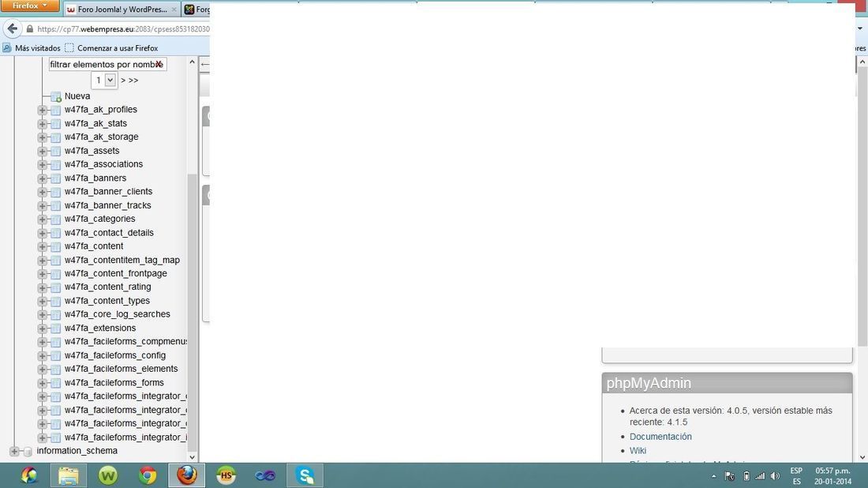Open the Documentación link in phpMyAdmin panel
The image size is (868, 488).
(x=660, y=437)
